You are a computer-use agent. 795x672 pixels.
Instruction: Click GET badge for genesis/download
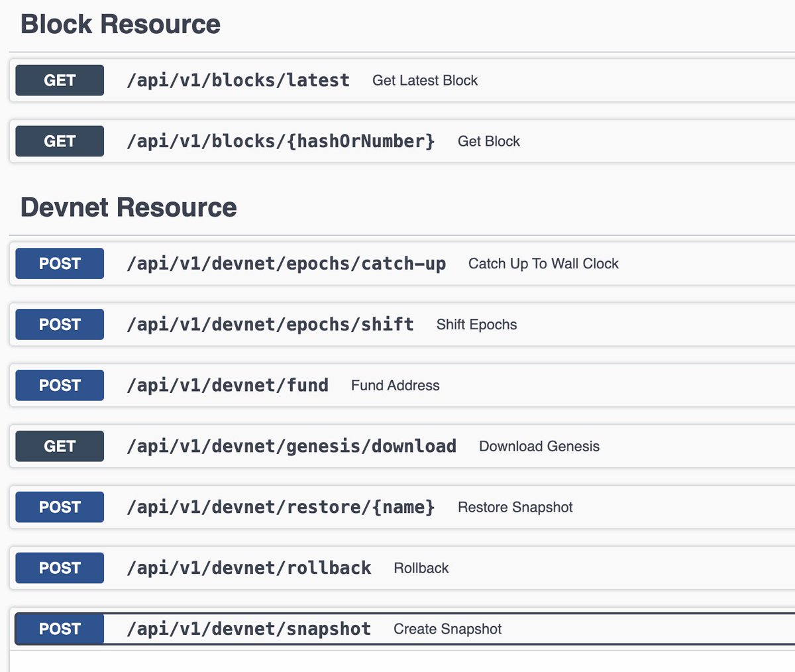(x=60, y=446)
